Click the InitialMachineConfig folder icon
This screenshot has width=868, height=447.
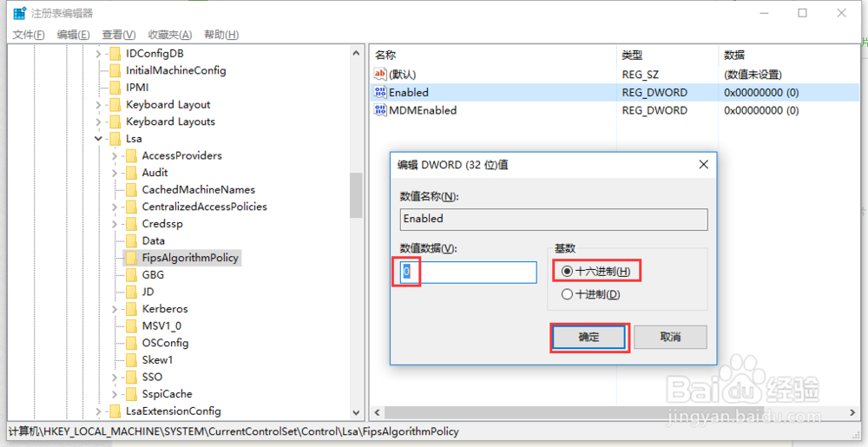pos(115,71)
